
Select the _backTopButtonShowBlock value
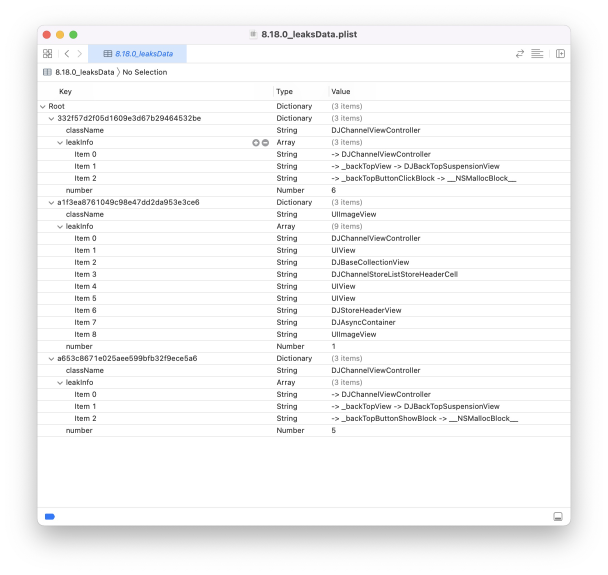pyautogui.click(x=425, y=419)
